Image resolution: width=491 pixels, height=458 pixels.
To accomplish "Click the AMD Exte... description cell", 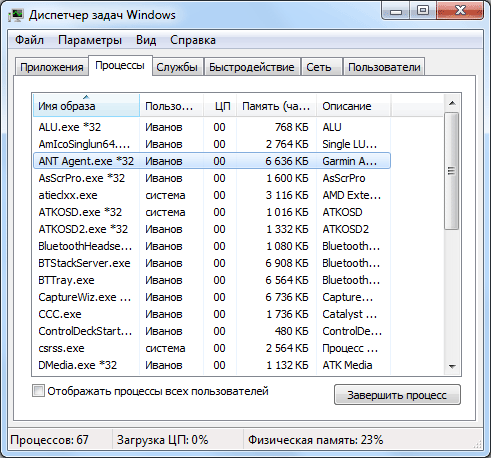I will [x=351, y=195].
